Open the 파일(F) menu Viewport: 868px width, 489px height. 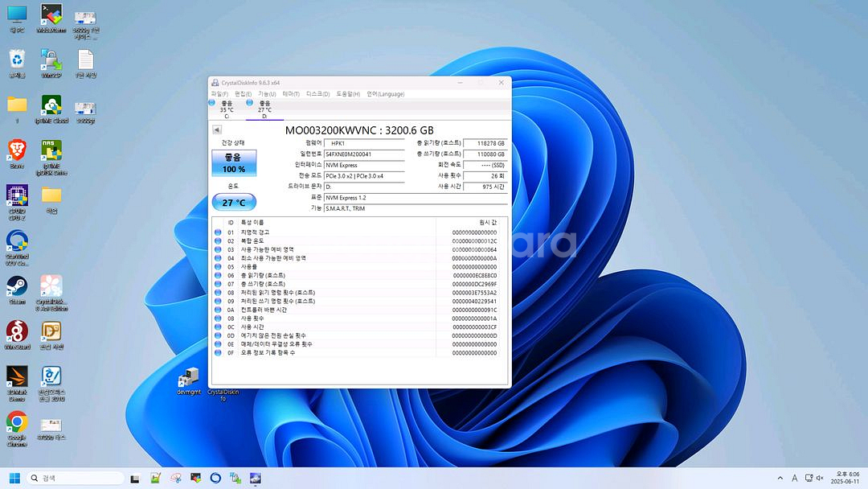[220, 94]
